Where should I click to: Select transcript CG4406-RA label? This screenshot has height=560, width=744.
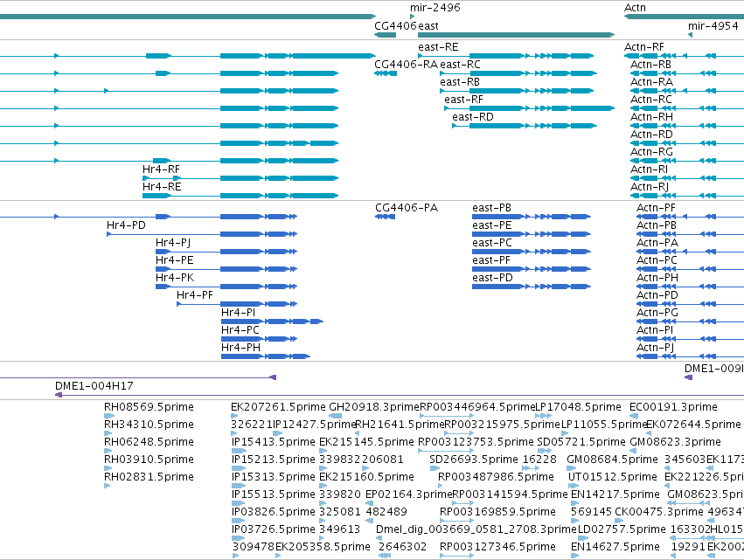coord(406,65)
